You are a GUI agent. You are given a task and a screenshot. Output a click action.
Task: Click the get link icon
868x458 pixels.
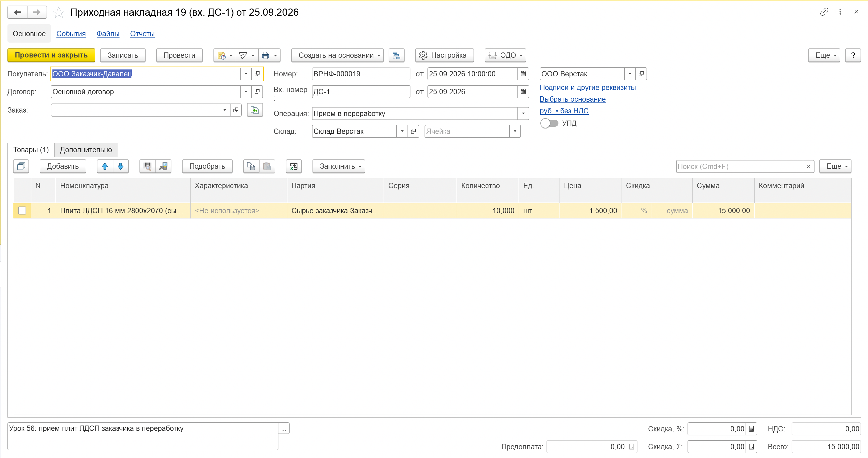[824, 12]
